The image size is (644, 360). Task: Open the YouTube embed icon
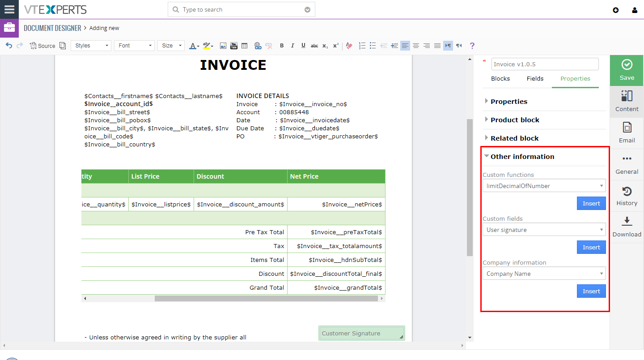[x=233, y=45]
